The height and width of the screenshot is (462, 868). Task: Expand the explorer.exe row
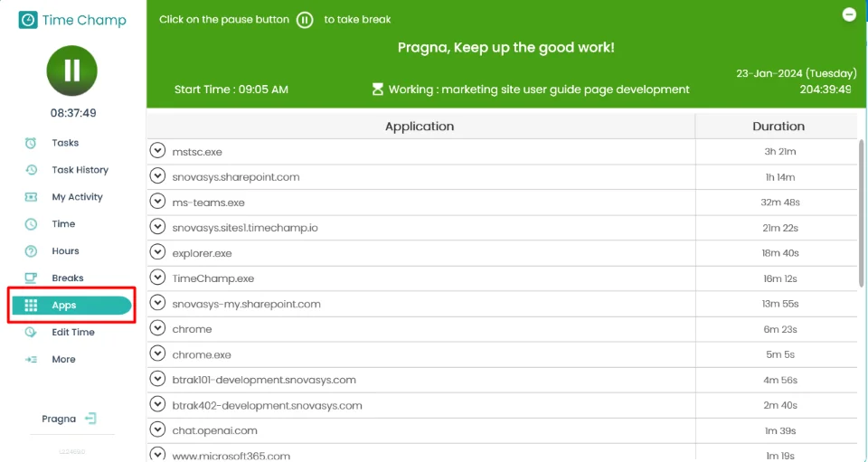point(157,252)
